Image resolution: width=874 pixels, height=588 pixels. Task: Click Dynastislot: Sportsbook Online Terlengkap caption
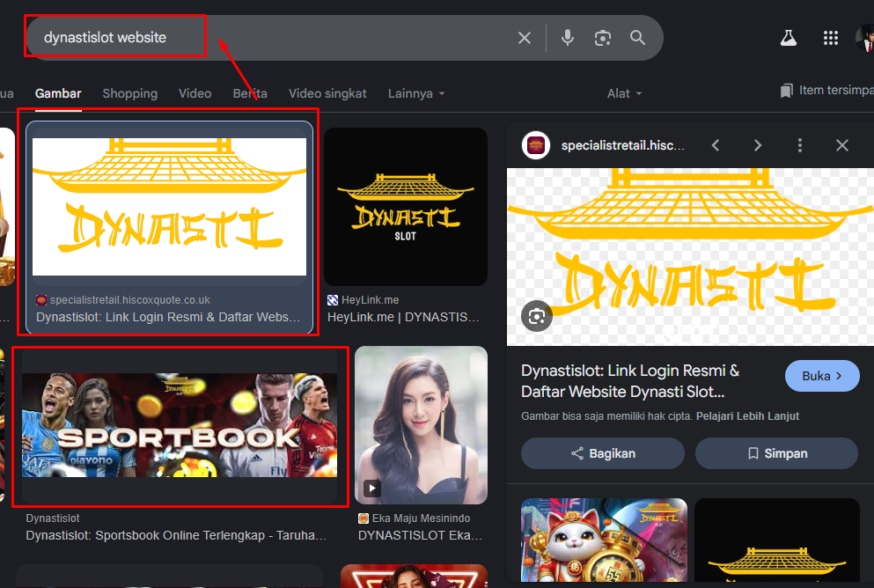tap(176, 535)
